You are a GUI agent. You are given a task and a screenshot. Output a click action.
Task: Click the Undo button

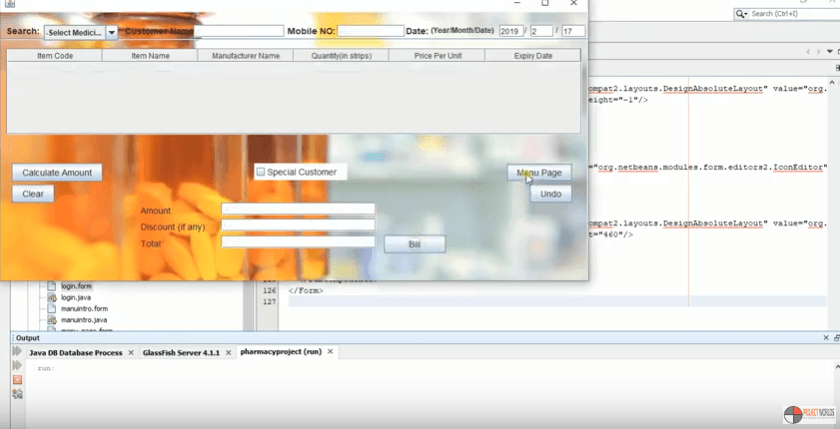[x=550, y=194]
